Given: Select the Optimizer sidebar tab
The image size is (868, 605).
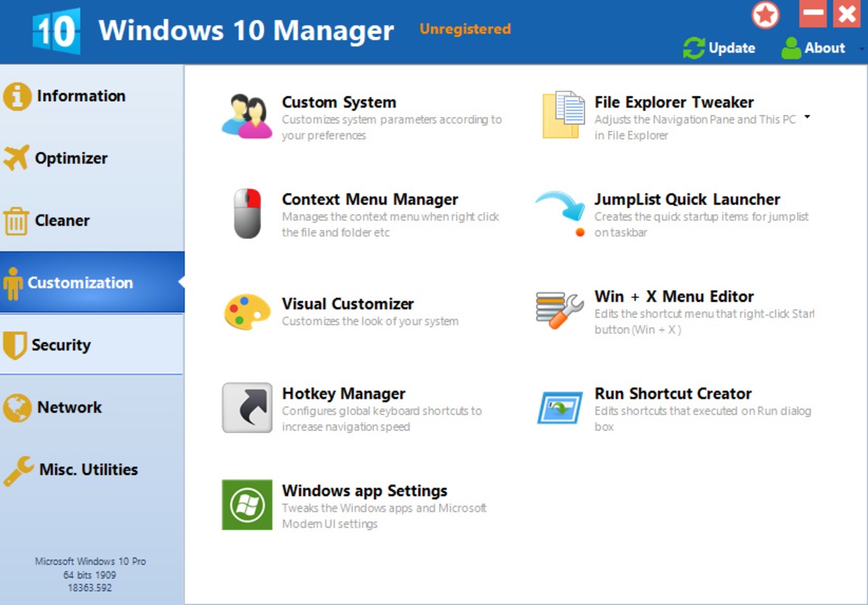Looking at the screenshot, I should 71,158.
